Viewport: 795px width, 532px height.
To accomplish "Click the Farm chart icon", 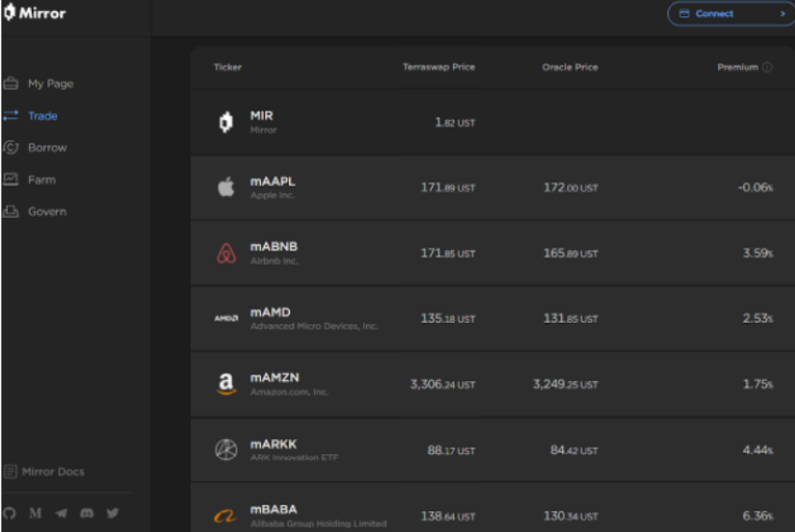I will tap(10, 179).
